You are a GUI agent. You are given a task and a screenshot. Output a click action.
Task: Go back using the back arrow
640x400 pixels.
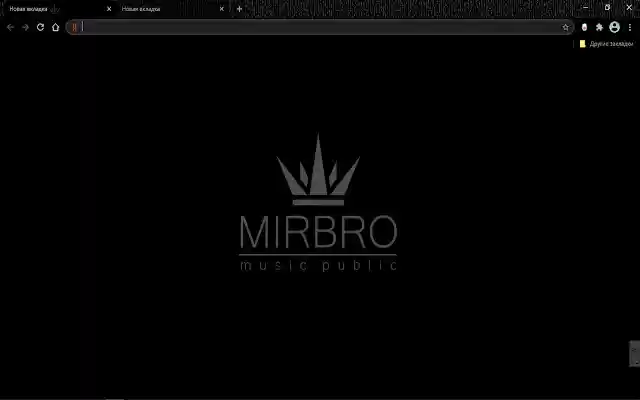10,27
